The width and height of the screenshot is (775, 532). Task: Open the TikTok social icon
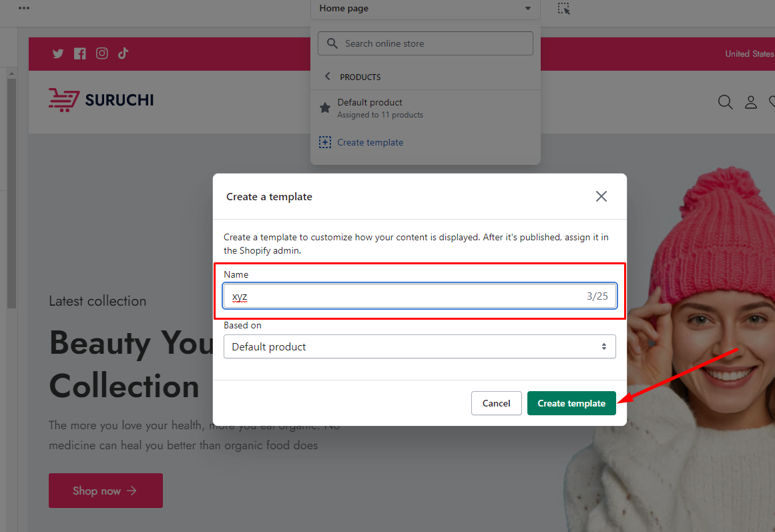click(x=123, y=53)
